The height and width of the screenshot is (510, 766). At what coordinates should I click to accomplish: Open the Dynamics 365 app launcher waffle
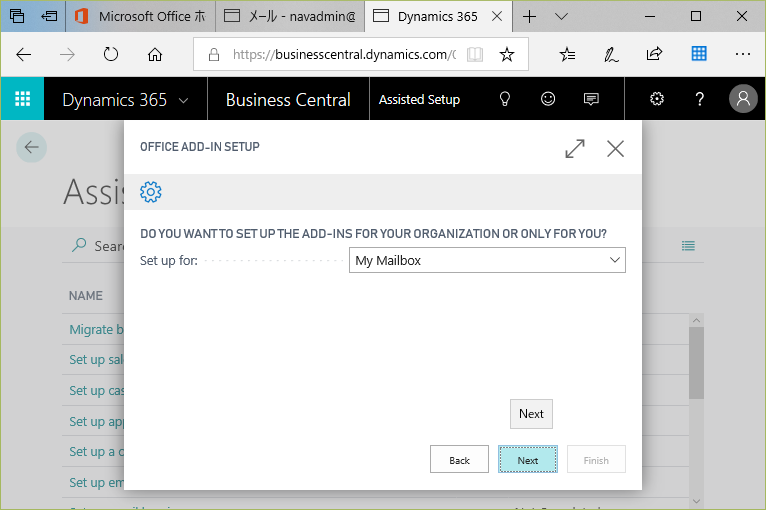tap(22, 99)
